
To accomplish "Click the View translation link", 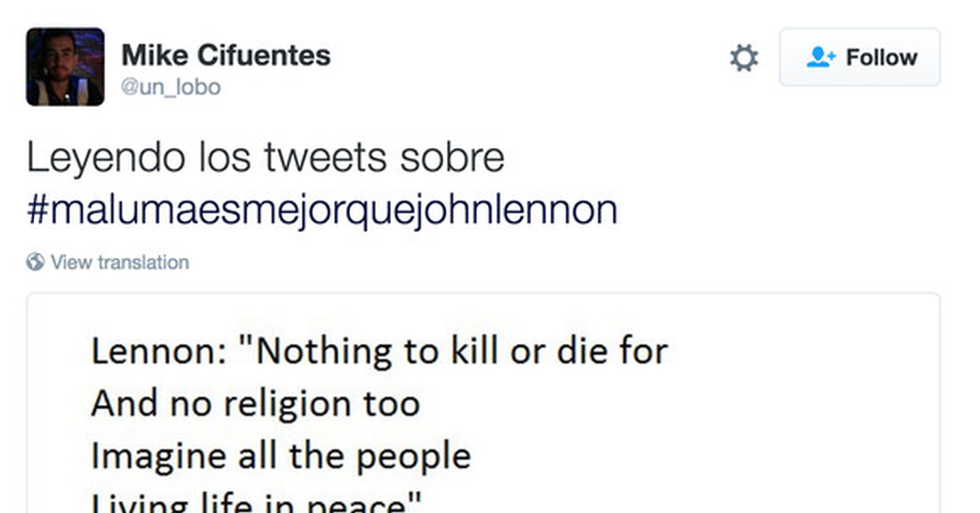I will tap(120, 262).
